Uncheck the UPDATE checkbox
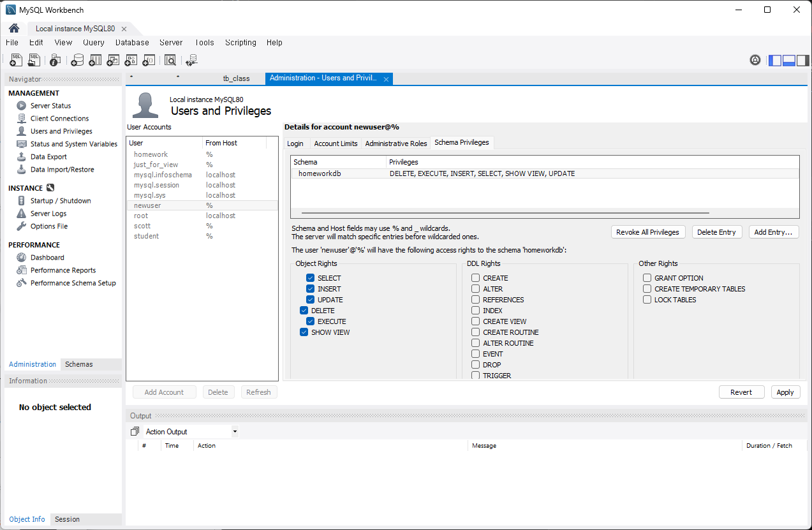 [310, 300]
